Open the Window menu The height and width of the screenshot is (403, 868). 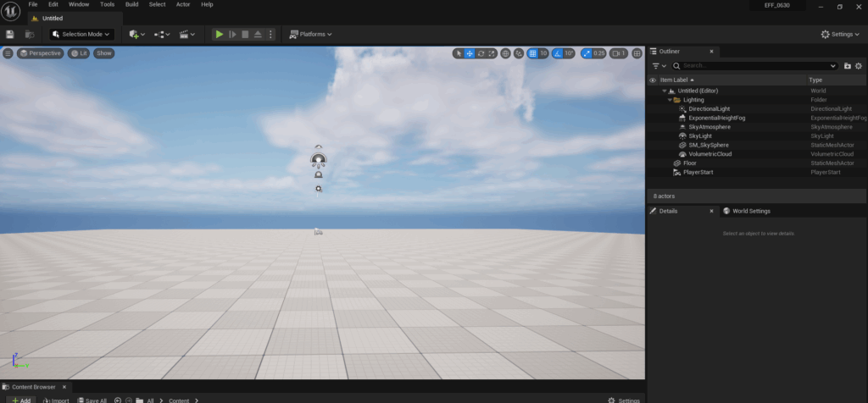79,4
